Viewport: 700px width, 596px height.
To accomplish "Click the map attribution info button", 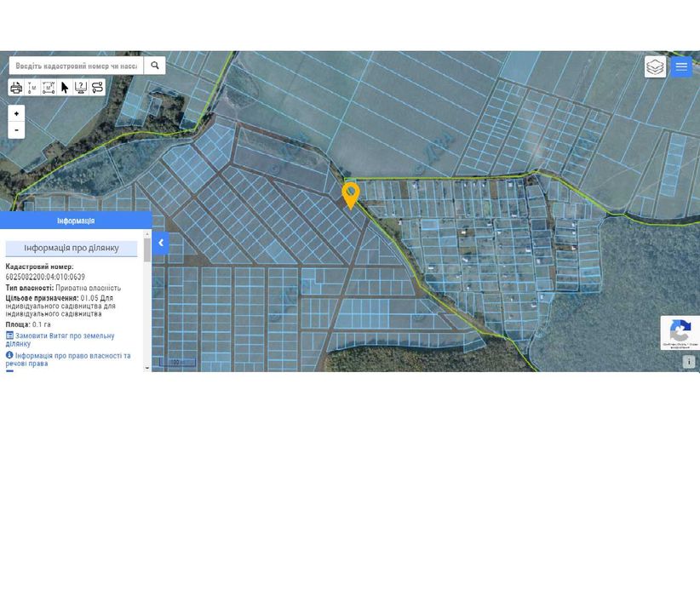I will [689, 362].
